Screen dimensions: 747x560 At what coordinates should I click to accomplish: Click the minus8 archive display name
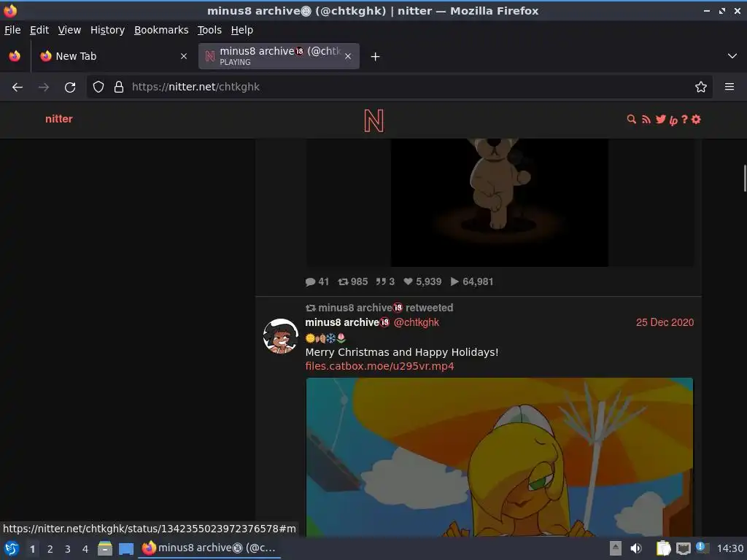point(347,322)
